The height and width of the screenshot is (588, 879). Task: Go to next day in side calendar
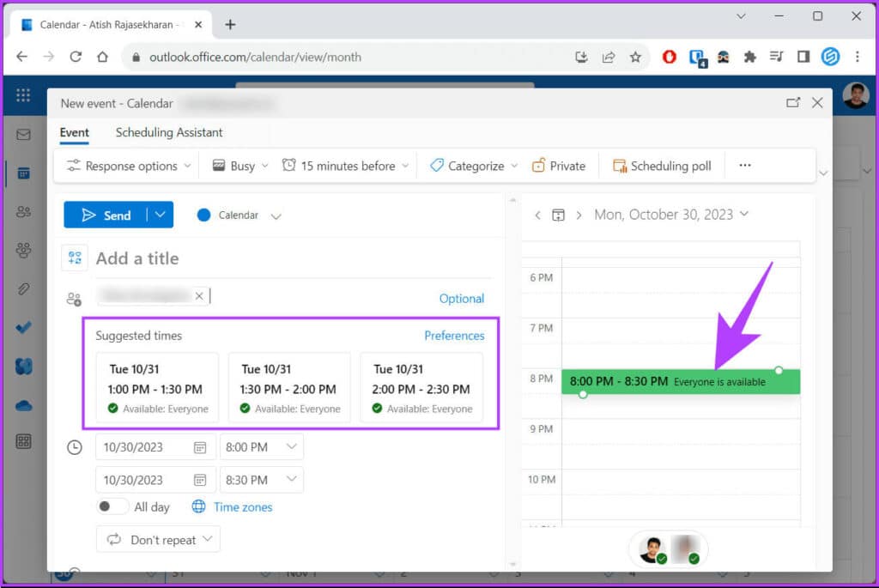click(579, 215)
